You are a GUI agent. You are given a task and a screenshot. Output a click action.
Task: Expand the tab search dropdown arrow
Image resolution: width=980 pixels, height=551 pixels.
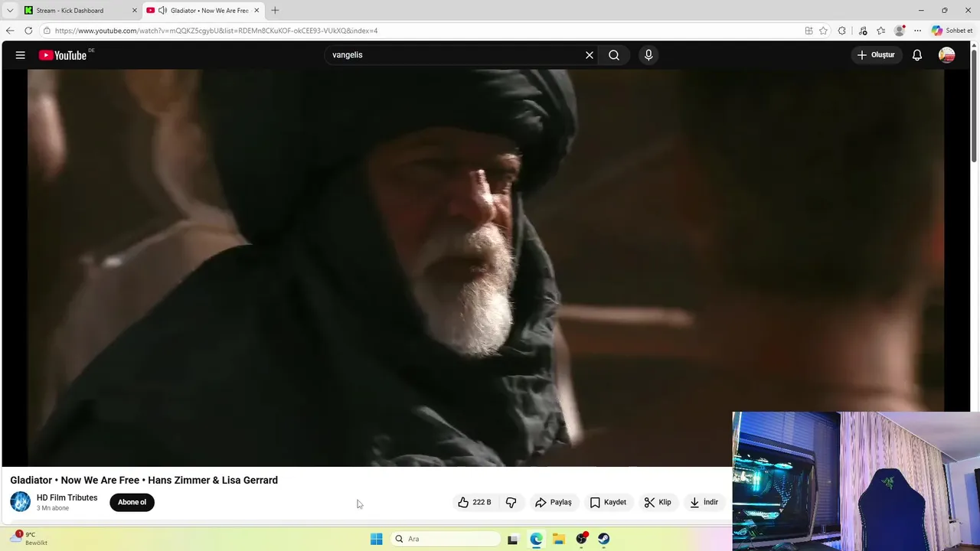click(x=10, y=11)
